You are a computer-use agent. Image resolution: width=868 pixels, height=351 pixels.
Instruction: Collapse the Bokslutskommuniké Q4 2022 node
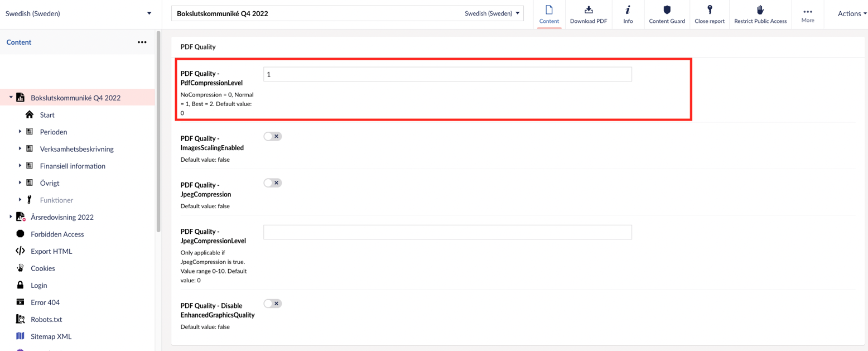tap(11, 98)
